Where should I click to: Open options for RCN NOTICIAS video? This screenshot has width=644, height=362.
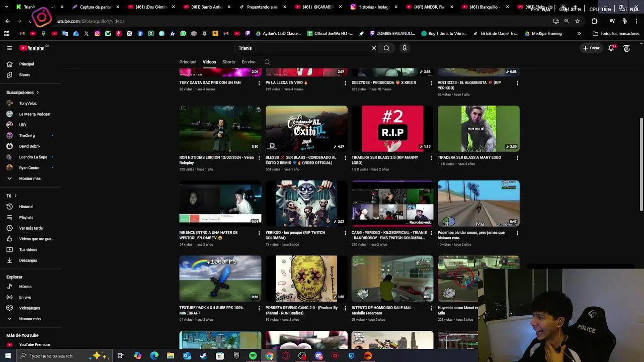[259, 158]
